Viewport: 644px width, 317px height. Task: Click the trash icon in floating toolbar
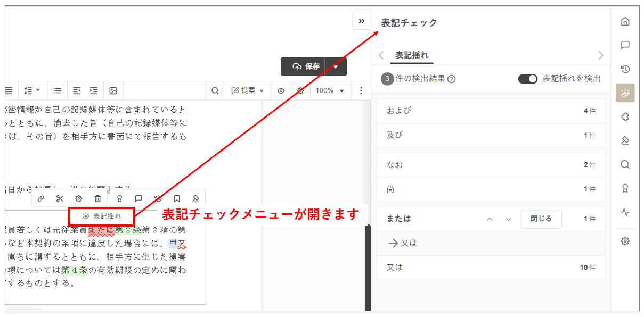tap(97, 198)
